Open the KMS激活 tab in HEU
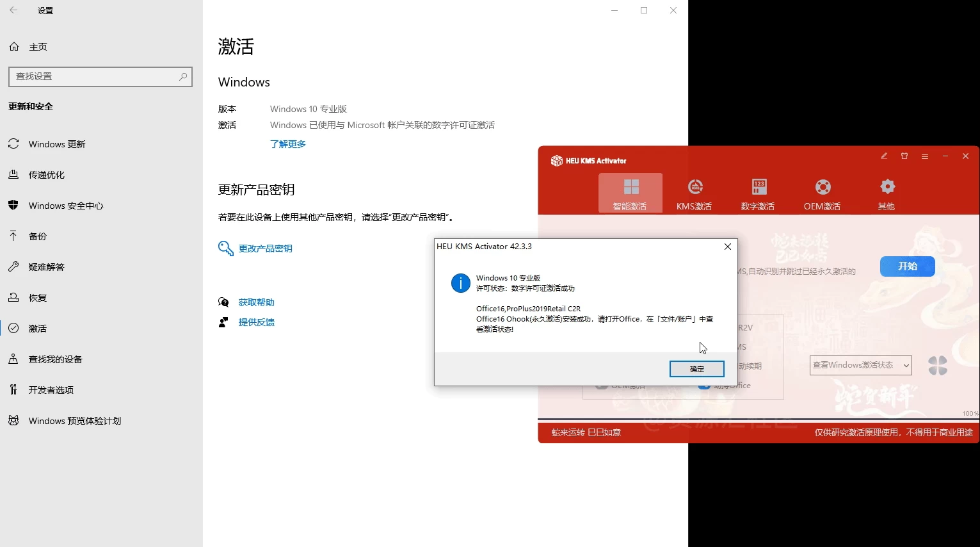The height and width of the screenshot is (547, 980). click(695, 193)
